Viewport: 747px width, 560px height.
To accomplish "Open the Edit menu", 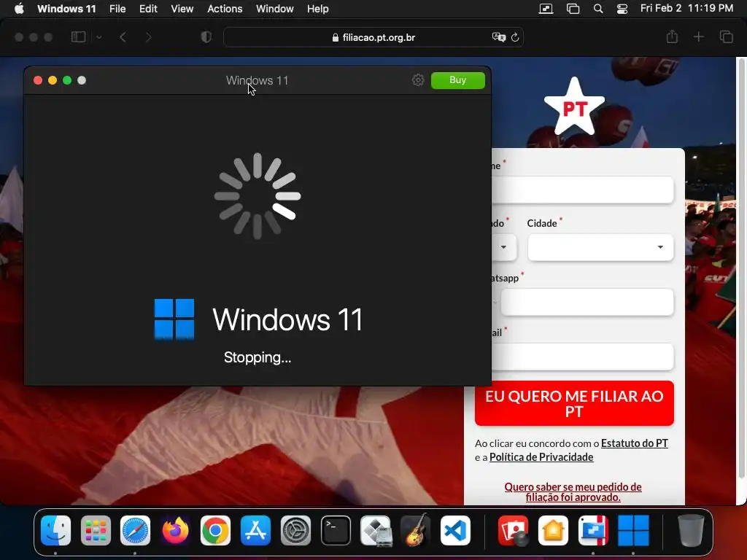I will click(148, 9).
